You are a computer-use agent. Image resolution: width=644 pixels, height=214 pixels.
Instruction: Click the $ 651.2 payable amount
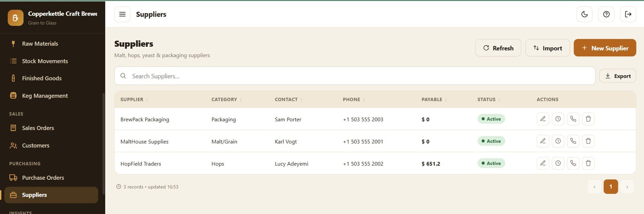coord(431,164)
